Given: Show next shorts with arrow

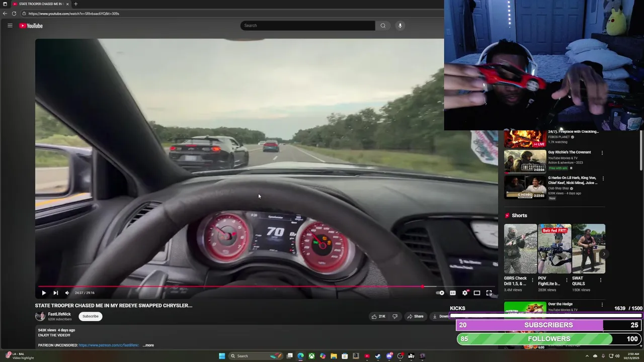Looking at the screenshot, I should tap(604, 254).
